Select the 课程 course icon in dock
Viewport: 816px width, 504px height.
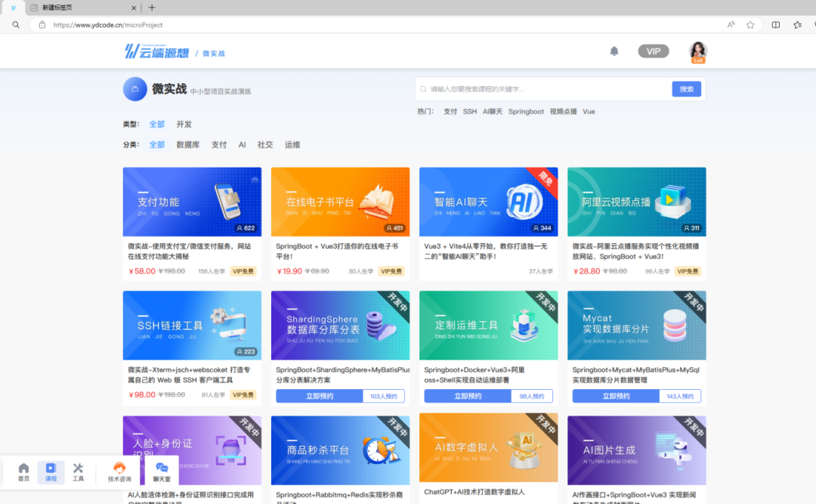[51, 472]
